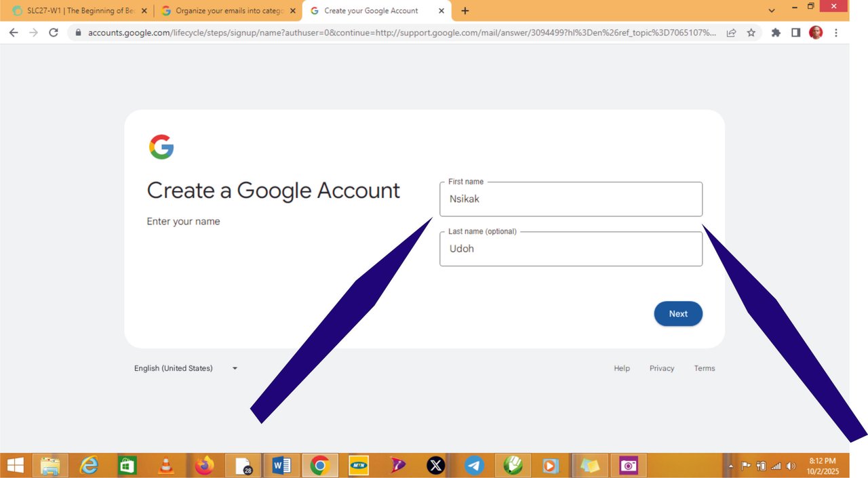
Task: Go back to the previous page
Action: point(14,33)
